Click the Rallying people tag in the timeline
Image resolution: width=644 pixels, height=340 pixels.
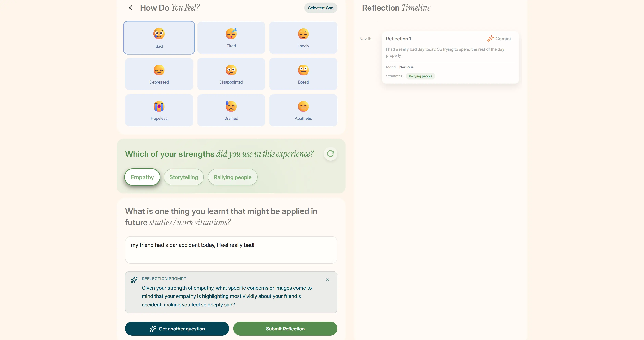pyautogui.click(x=420, y=76)
